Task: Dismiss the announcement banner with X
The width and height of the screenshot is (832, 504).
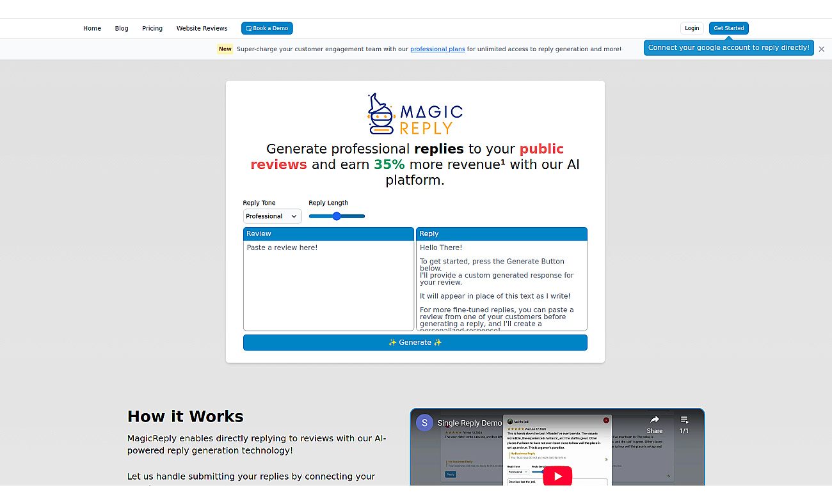Action: (x=822, y=49)
